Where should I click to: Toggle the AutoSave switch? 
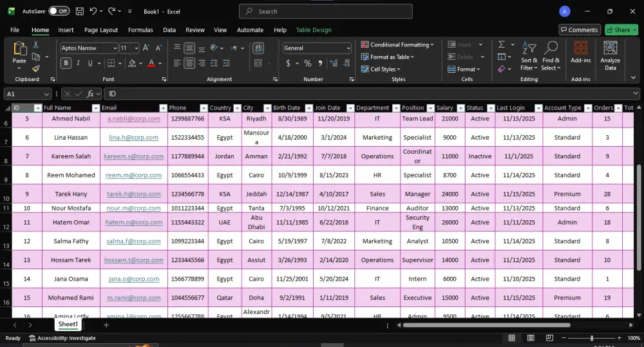pos(59,12)
